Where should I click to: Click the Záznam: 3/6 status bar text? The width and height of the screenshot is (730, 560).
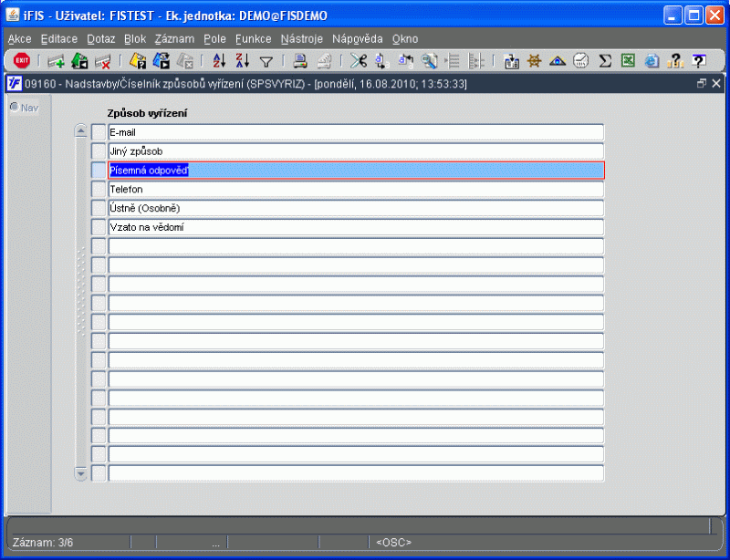pyautogui.click(x=43, y=543)
